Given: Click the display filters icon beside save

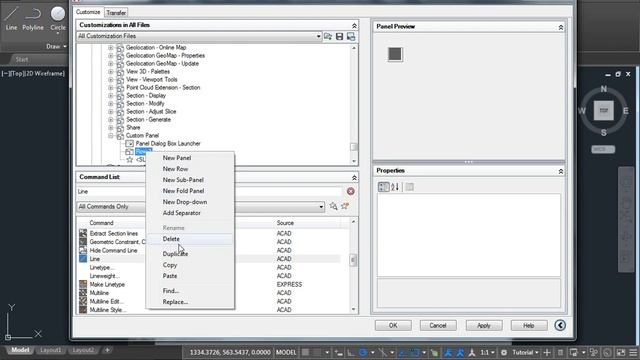Looking at the screenshot, I should (351, 36).
